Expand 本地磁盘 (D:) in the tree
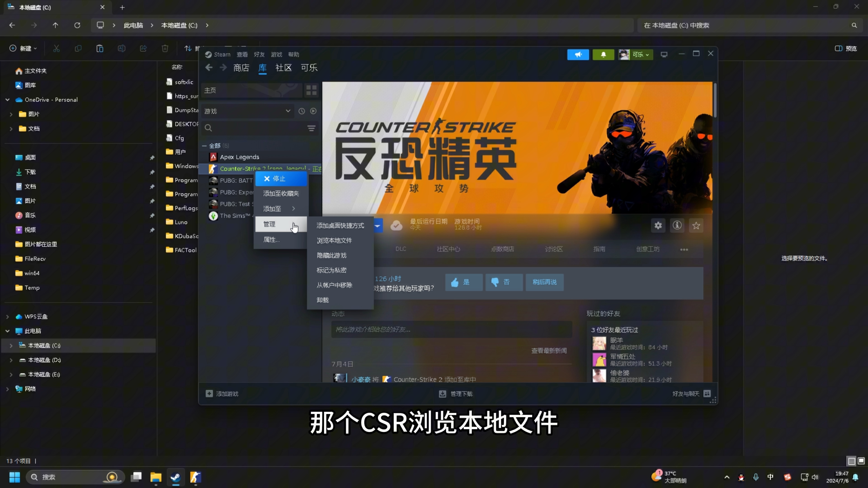Image resolution: width=868 pixels, height=488 pixels. (11, 360)
